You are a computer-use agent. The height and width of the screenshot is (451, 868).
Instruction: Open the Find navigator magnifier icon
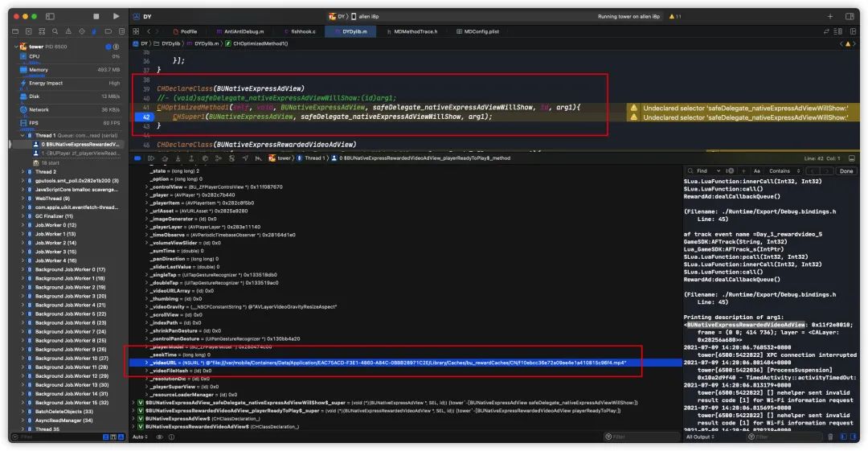[x=55, y=31]
